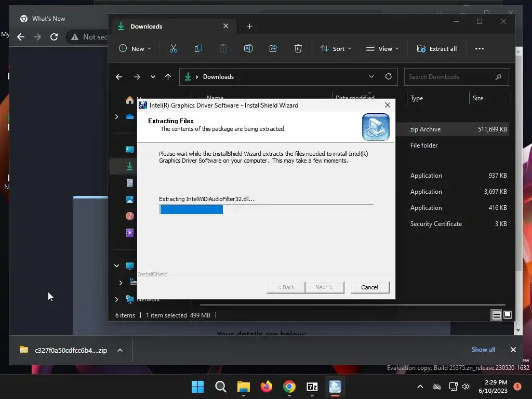Screen dimensions: 532x399
Task: Open taskbar Search
Action: click(220, 387)
